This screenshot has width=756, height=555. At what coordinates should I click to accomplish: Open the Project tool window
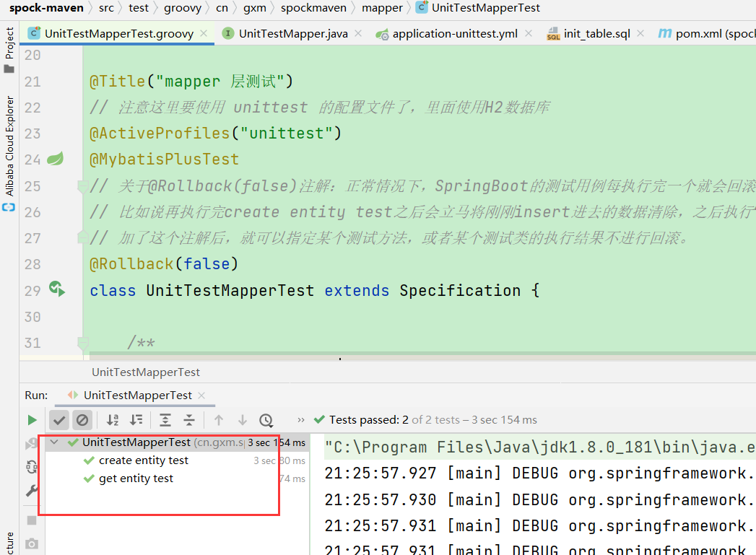pyautogui.click(x=9, y=50)
